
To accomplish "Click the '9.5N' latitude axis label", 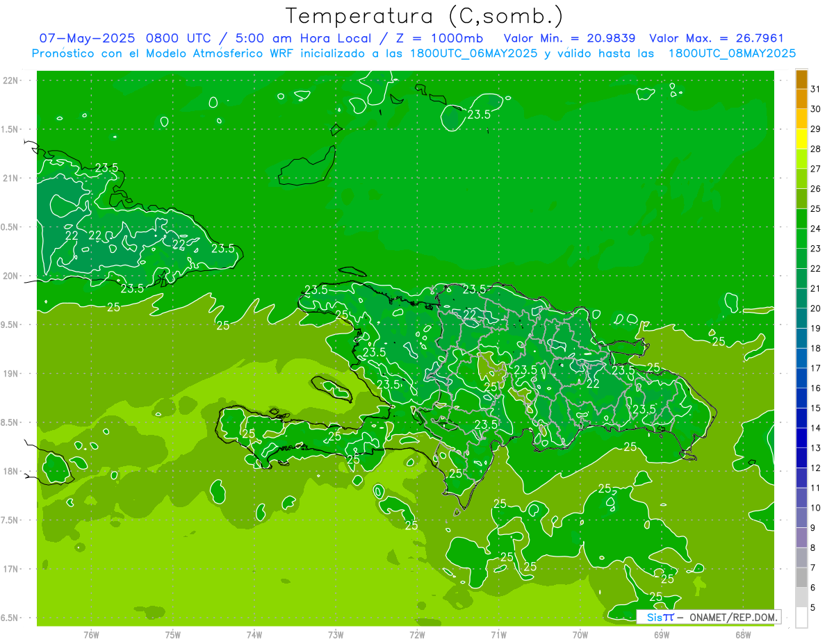I will (10, 324).
